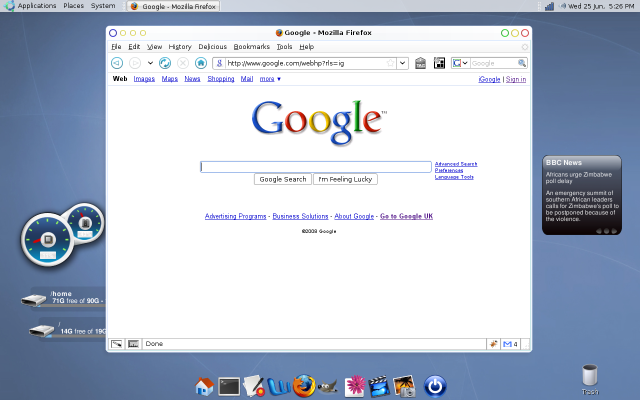Click the search magnifier icon

[522, 63]
